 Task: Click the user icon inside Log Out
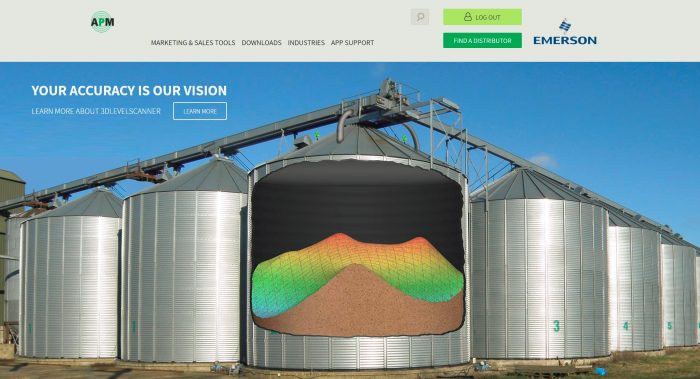[467, 17]
